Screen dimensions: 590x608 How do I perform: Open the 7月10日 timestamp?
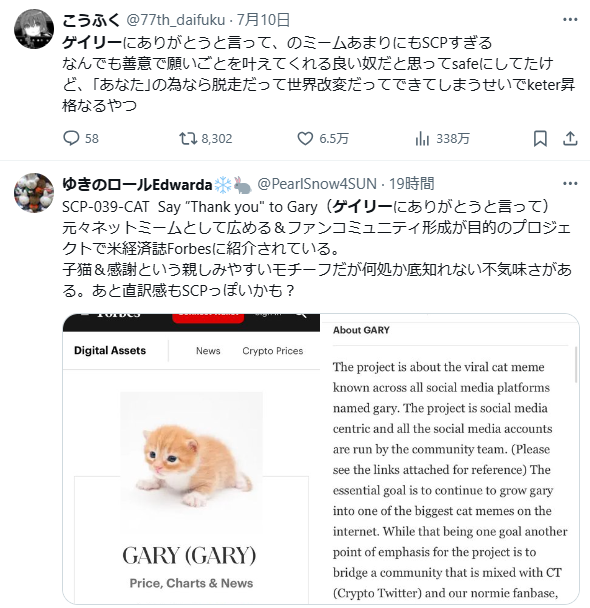tap(263, 19)
